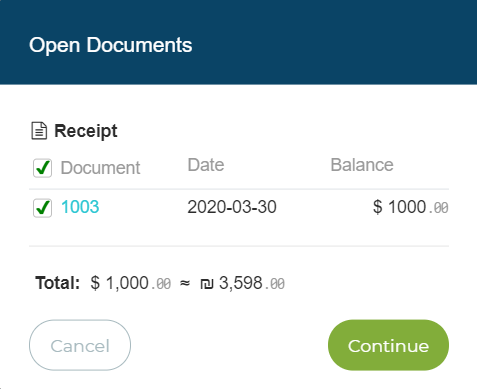Image resolution: width=477 pixels, height=389 pixels.
Task: Uncheck the checkbox for document 1003
Action: coord(42,208)
